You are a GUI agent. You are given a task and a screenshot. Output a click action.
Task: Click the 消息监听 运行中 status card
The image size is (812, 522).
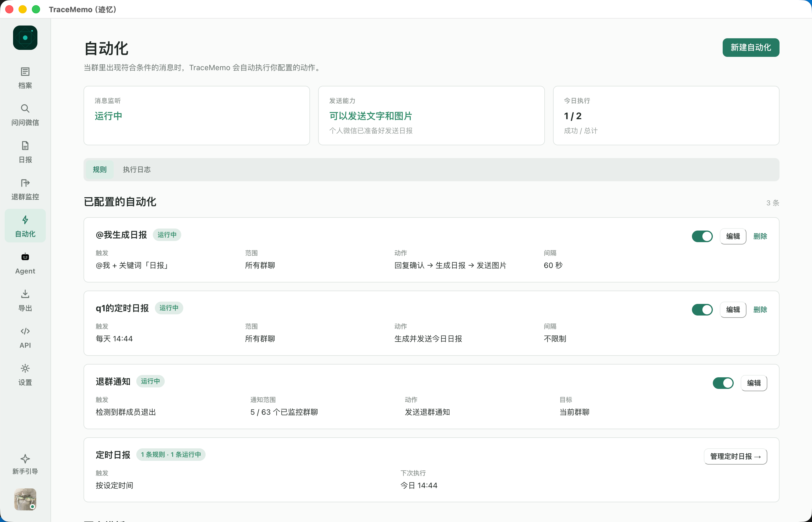click(197, 116)
